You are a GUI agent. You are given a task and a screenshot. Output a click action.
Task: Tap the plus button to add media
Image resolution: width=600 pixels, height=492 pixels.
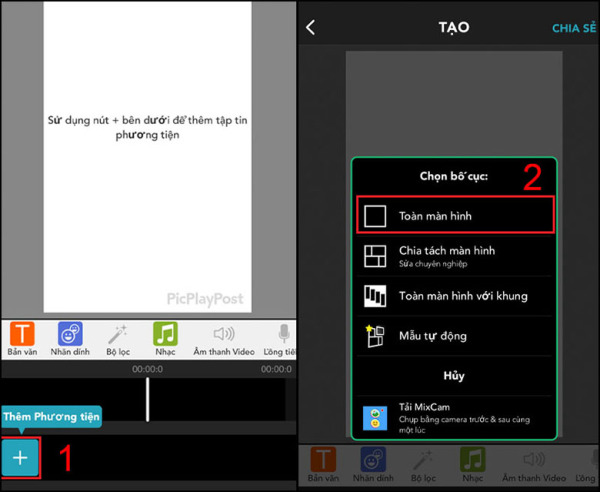20,457
